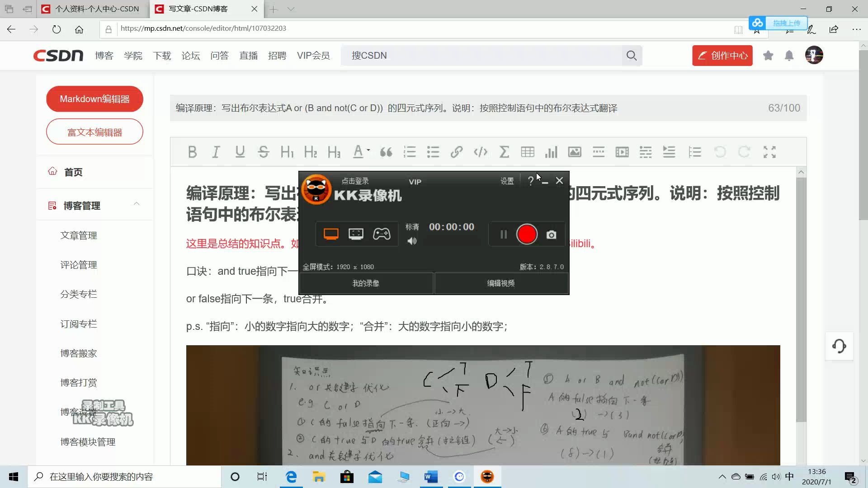Mute audio in KK录像机

tap(412, 241)
